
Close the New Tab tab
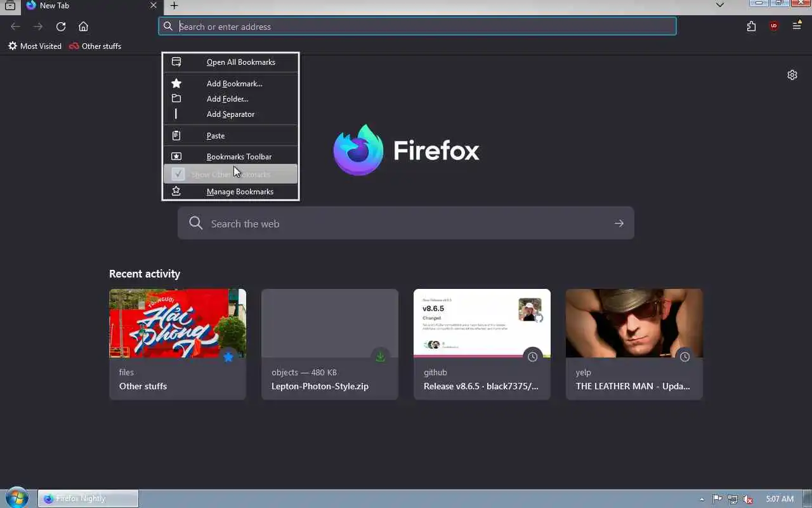154,6
